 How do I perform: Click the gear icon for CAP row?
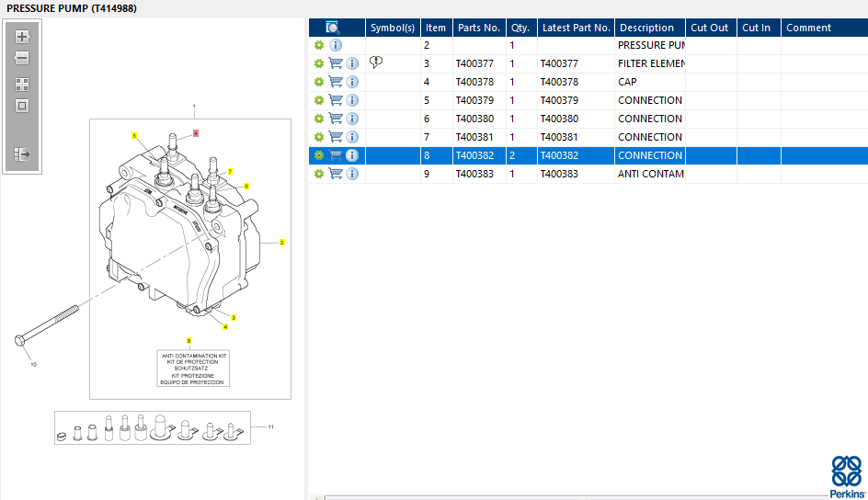click(x=319, y=82)
